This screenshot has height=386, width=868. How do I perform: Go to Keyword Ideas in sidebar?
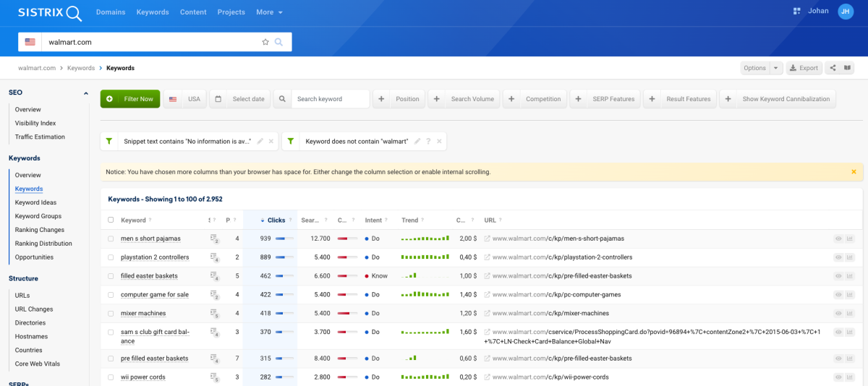(x=35, y=202)
